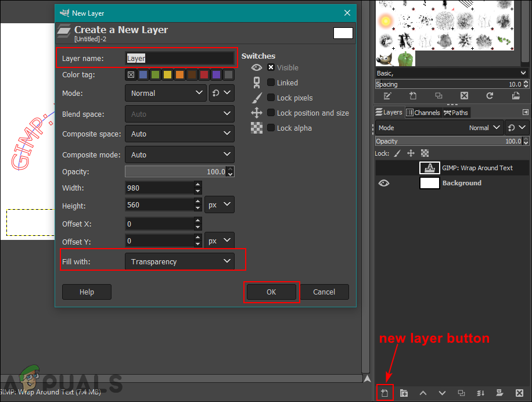This screenshot has width=532, height=402.
Task: Open the Layers panel Mode Normal dropdown
Action: [440, 128]
